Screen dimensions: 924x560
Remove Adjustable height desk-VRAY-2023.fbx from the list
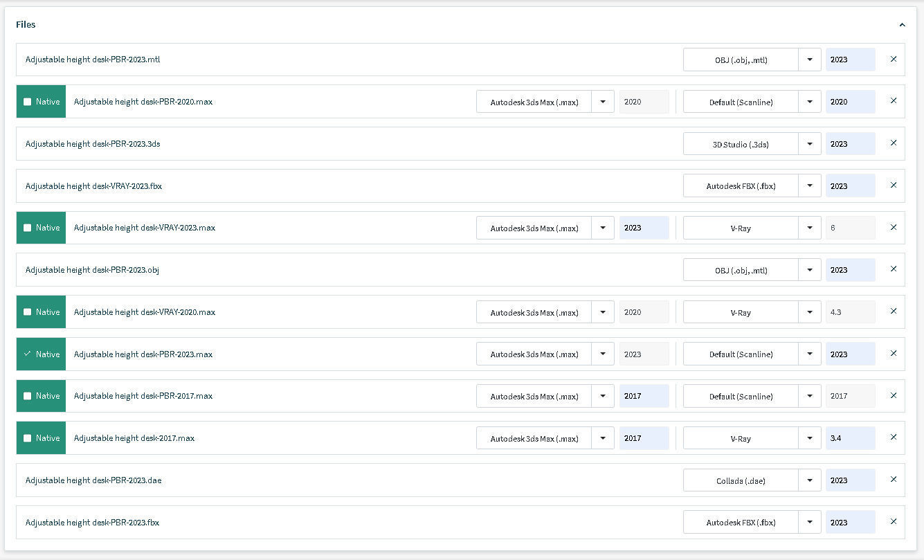point(893,186)
